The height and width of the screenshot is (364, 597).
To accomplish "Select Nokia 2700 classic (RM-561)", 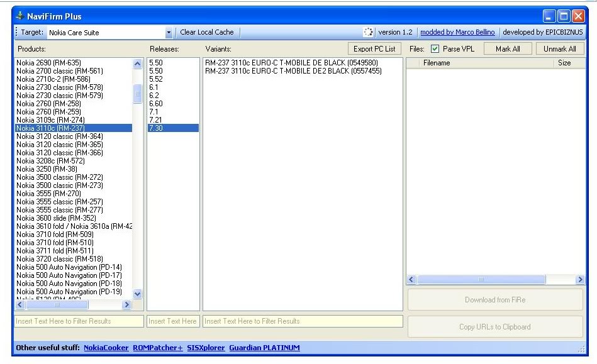I will tap(74, 71).
